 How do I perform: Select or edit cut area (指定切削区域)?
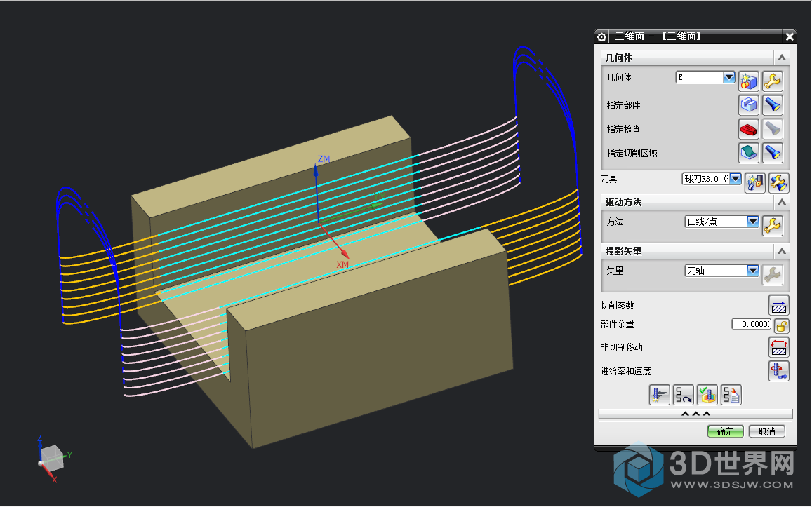748,153
